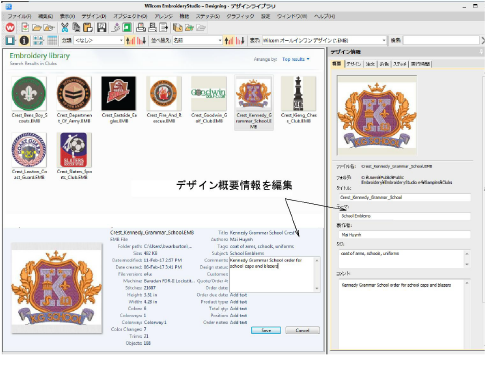Click the sort descending icon before file type filter
The image size is (485, 367).
[x=240, y=40]
